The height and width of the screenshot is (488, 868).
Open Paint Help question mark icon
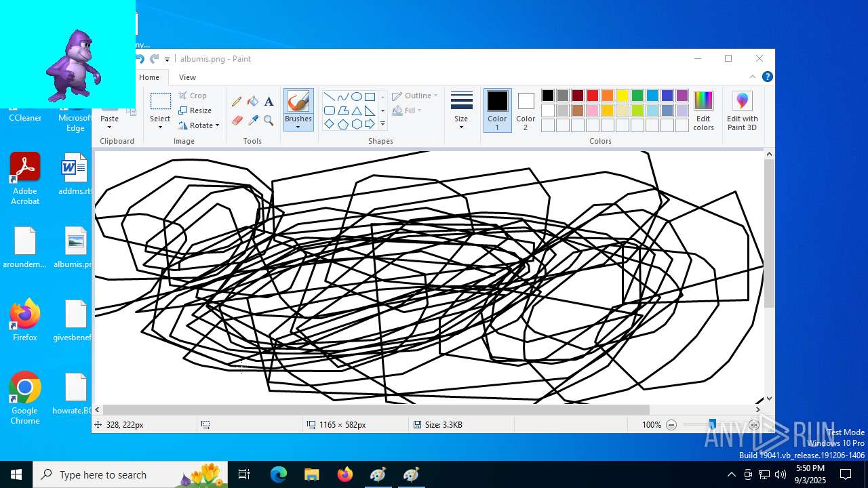click(767, 77)
